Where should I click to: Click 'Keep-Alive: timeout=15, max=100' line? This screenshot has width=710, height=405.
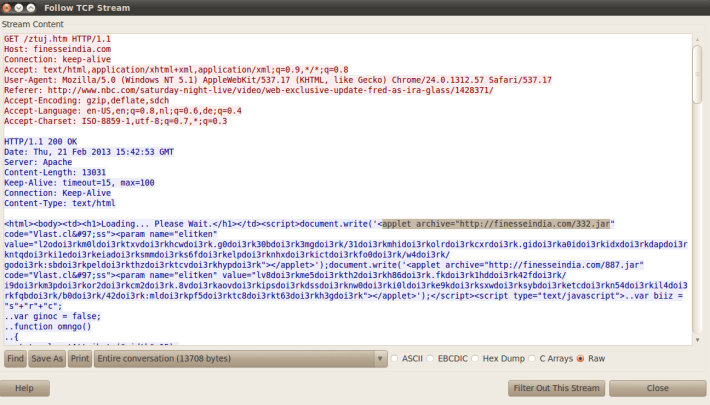pyautogui.click(x=79, y=183)
